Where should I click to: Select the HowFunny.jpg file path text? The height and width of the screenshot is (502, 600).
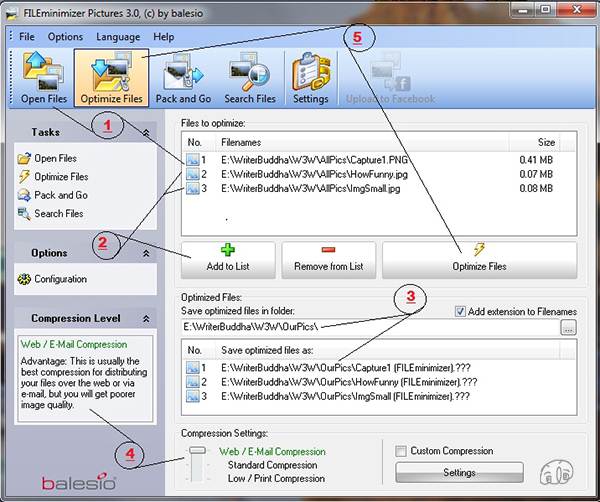pos(315,174)
